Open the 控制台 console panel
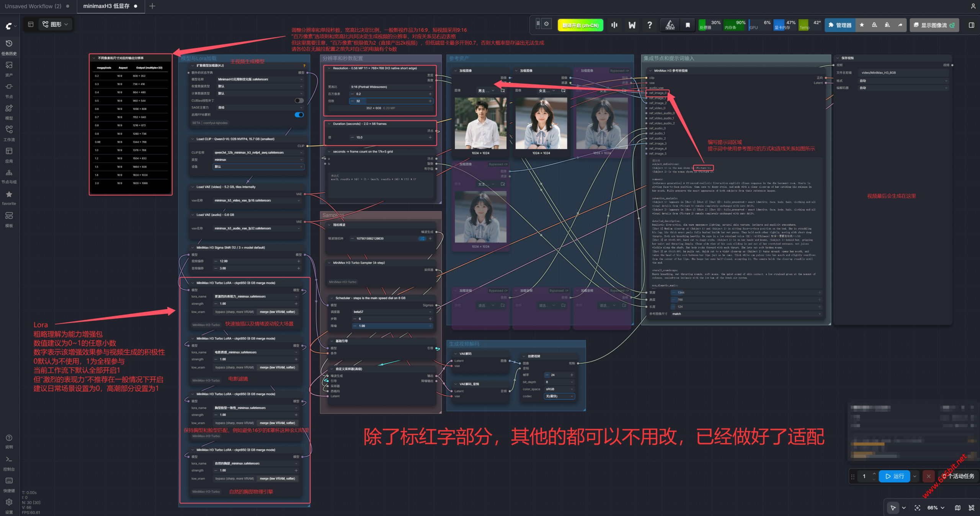The width and height of the screenshot is (980, 516). (x=9, y=463)
